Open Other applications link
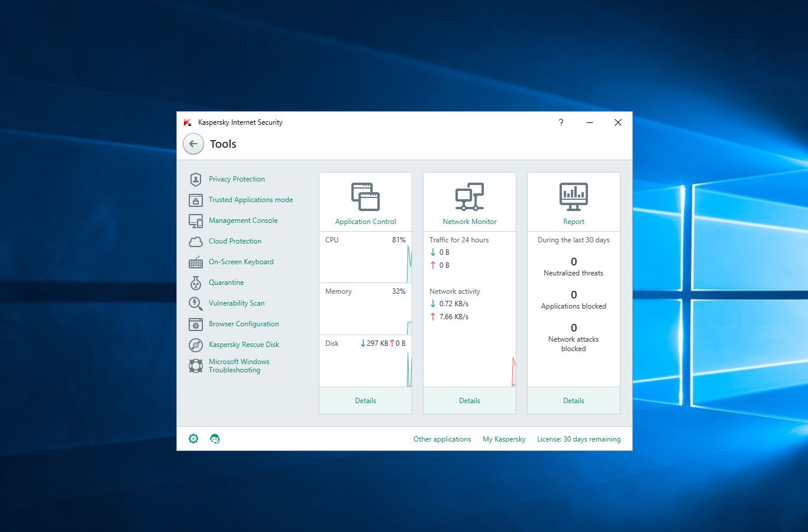The width and height of the screenshot is (808, 532). click(442, 439)
